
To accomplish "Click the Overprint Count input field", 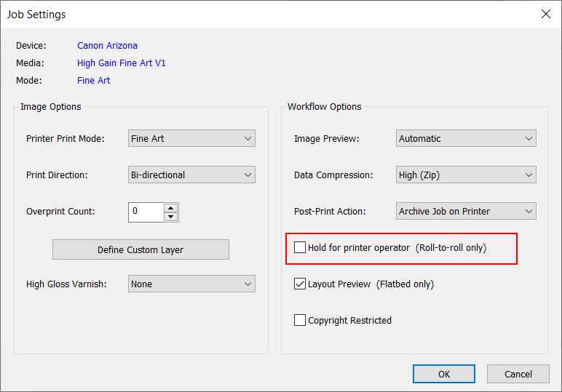I will [x=146, y=212].
